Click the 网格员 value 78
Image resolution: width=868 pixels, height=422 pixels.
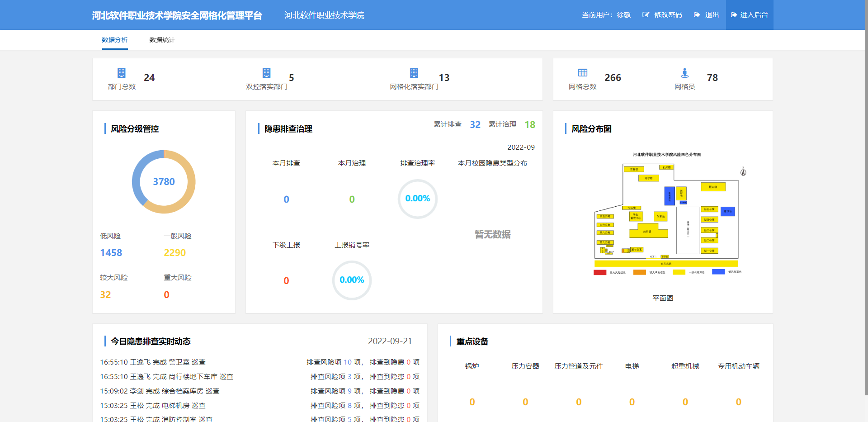pyautogui.click(x=712, y=78)
